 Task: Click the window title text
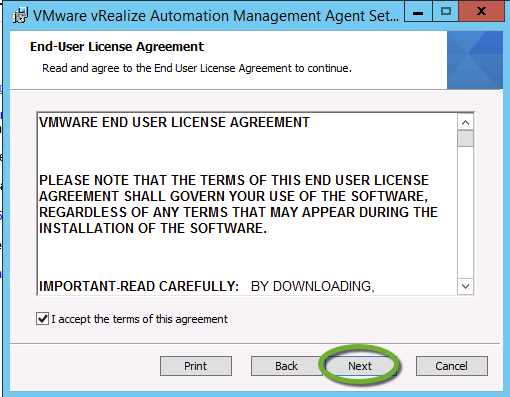click(x=216, y=16)
